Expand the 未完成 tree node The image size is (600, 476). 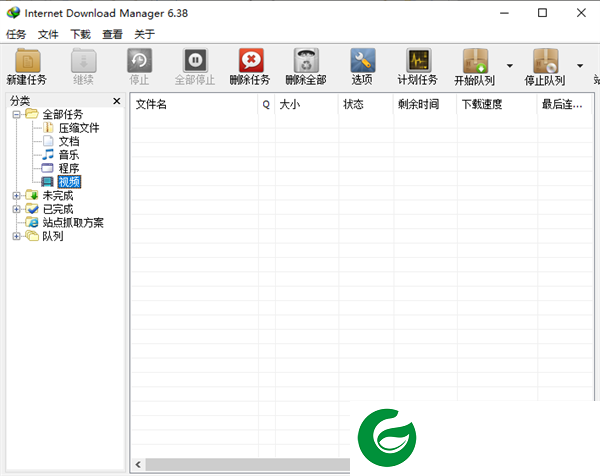[16, 196]
